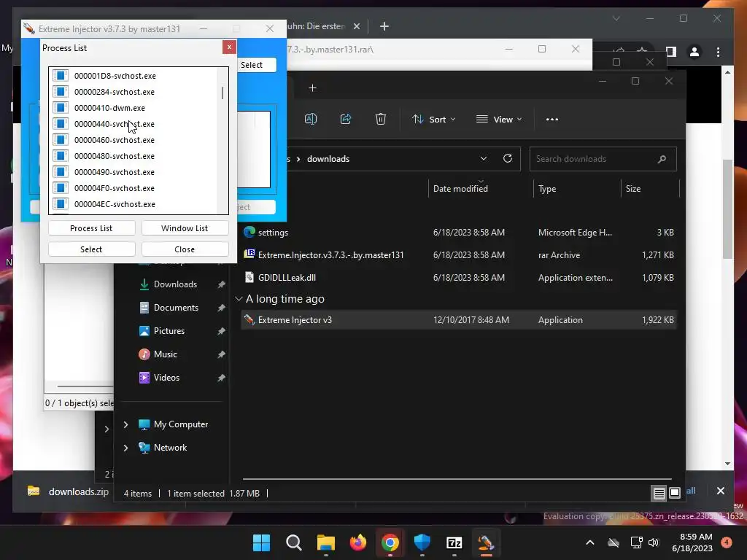Refresh the downloads folder
Image resolution: width=747 pixels, height=560 pixels.
(508, 158)
